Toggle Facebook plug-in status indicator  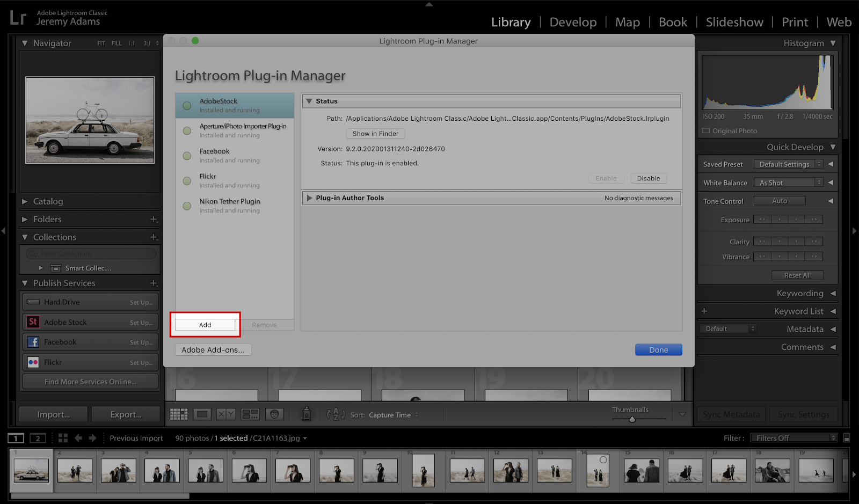[x=187, y=156]
